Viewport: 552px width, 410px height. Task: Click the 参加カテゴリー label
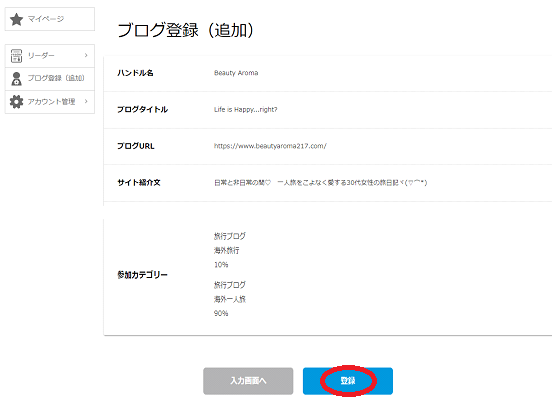143,275
